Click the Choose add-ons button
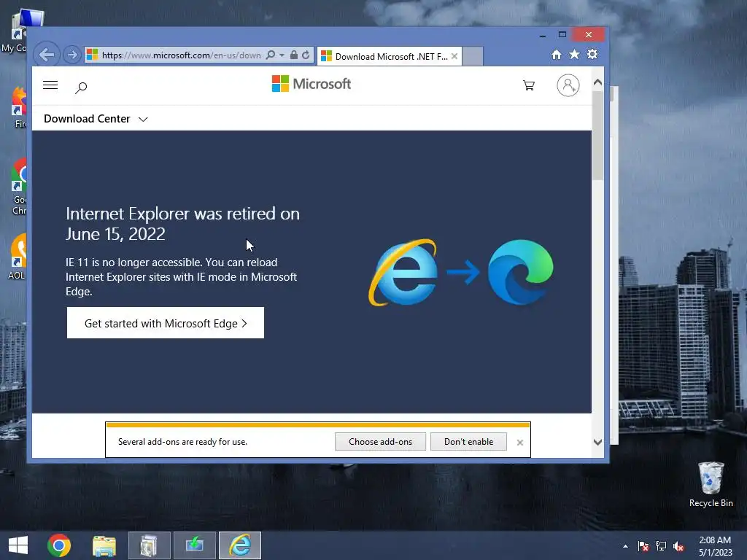Screen dimensions: 747x560 (380, 442)
